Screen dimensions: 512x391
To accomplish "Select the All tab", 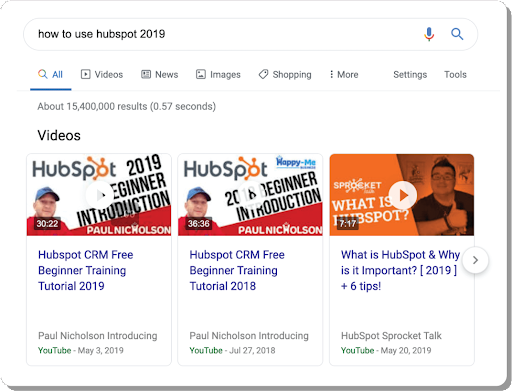I will coord(51,74).
